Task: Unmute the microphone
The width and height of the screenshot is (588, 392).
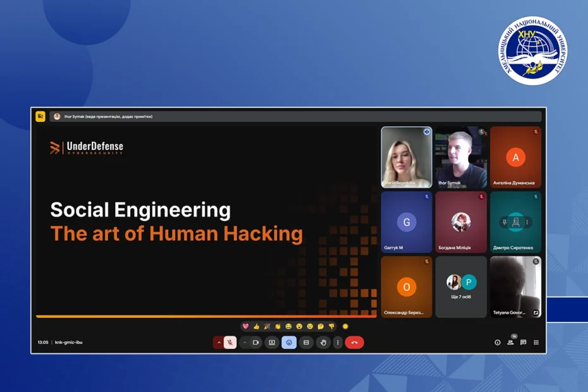Action: pyautogui.click(x=230, y=343)
